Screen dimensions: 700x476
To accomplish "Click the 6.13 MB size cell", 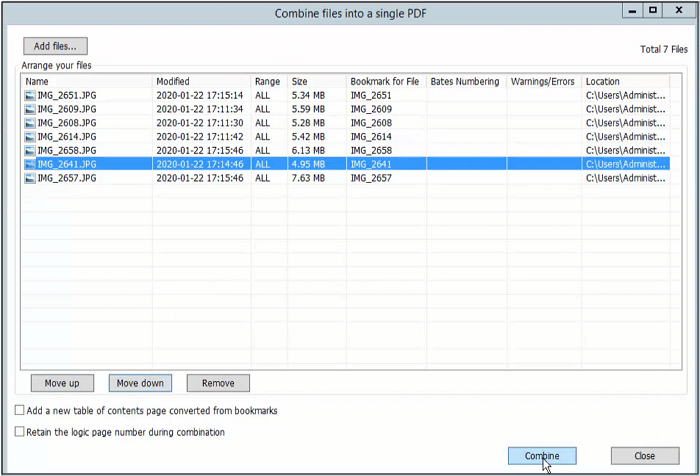I will tap(308, 150).
